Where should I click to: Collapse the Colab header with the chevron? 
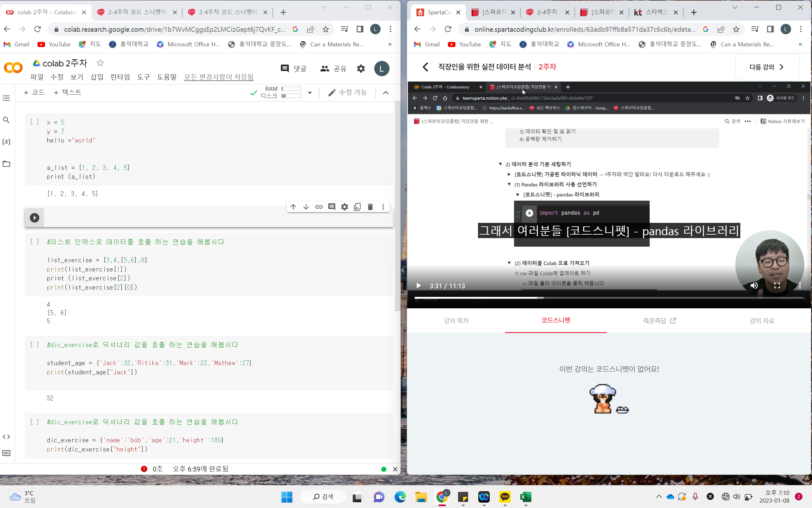[385, 93]
